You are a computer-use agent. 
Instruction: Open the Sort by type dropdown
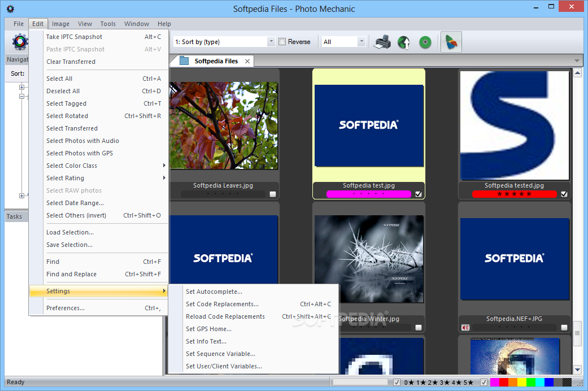[271, 42]
